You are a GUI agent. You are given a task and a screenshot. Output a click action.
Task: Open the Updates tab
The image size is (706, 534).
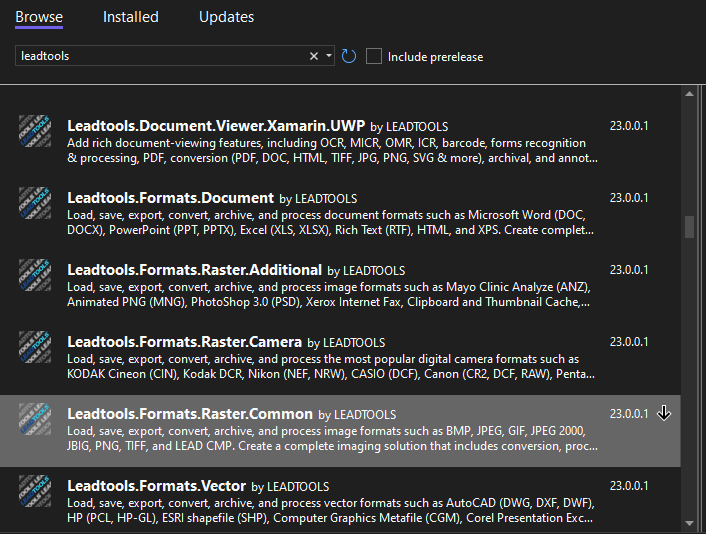226,17
